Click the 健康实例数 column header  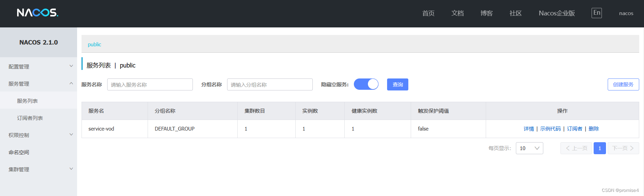point(377,111)
